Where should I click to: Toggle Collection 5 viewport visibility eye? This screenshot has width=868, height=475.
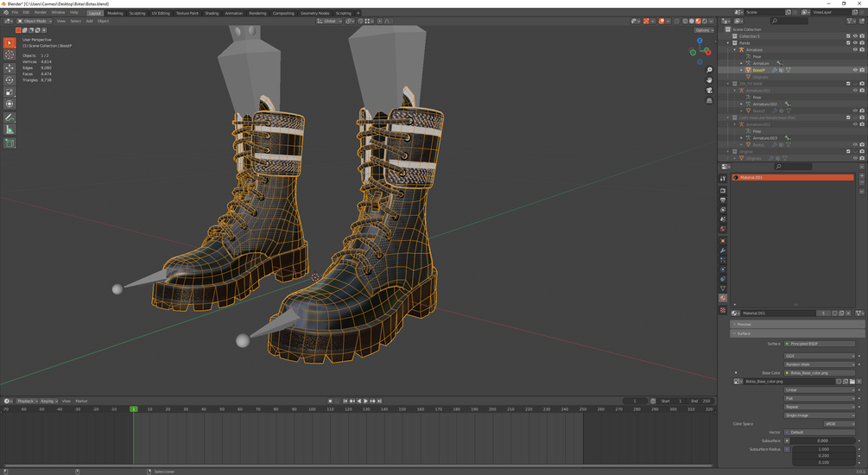click(855, 36)
